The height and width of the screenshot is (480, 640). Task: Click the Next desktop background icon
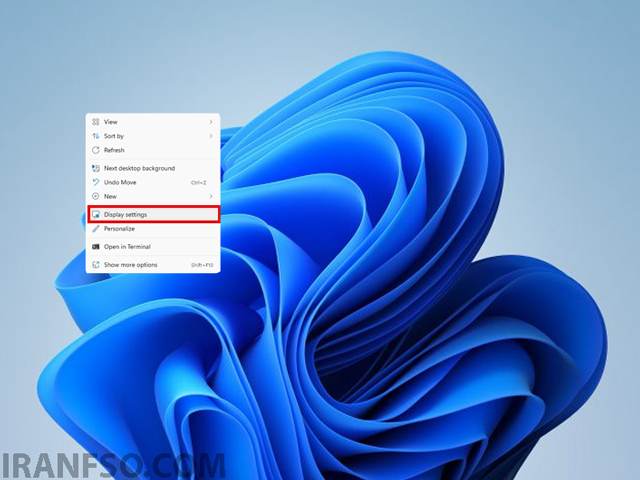pos(96,168)
